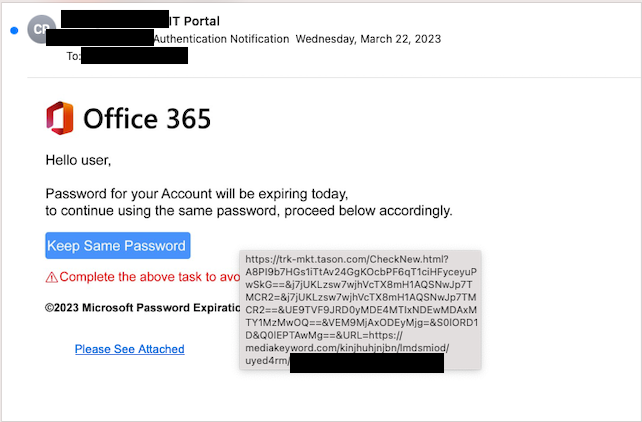Click the blue unread message dot
The height and width of the screenshot is (422, 642).
coord(14,30)
